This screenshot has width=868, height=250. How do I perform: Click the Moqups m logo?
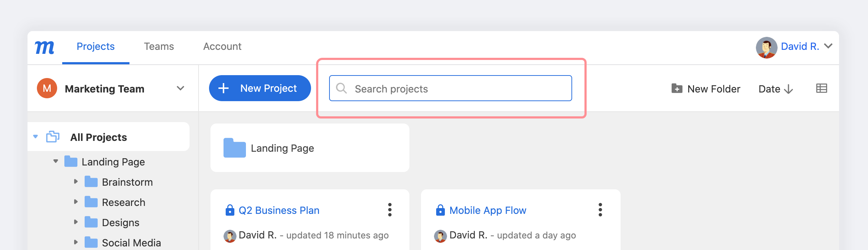click(x=44, y=47)
